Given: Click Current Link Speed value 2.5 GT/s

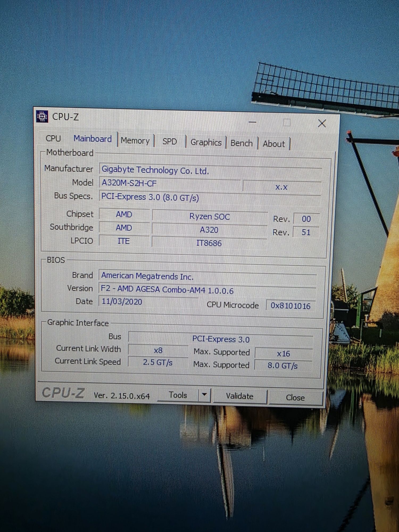Looking at the screenshot, I should (x=158, y=362).
